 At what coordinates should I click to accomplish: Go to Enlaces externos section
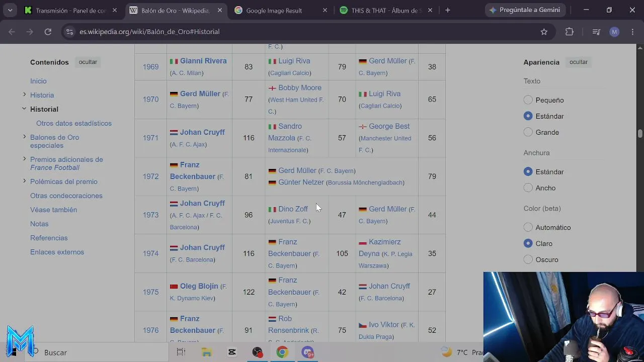point(57,252)
